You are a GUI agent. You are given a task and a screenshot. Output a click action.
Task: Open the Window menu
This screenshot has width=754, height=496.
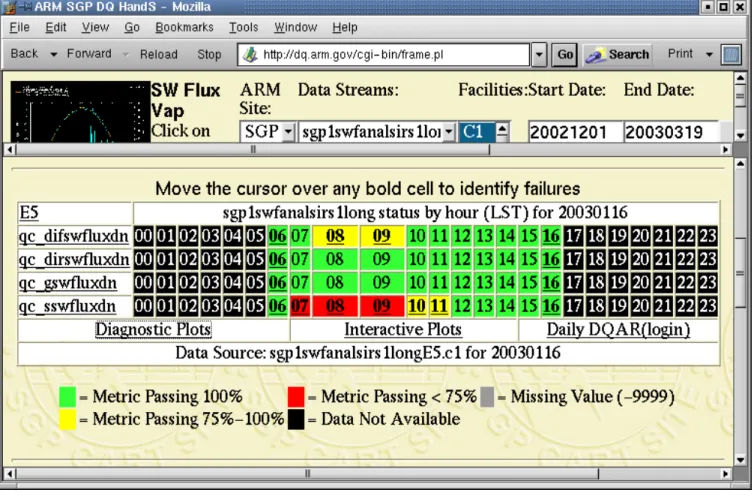pyautogui.click(x=295, y=27)
